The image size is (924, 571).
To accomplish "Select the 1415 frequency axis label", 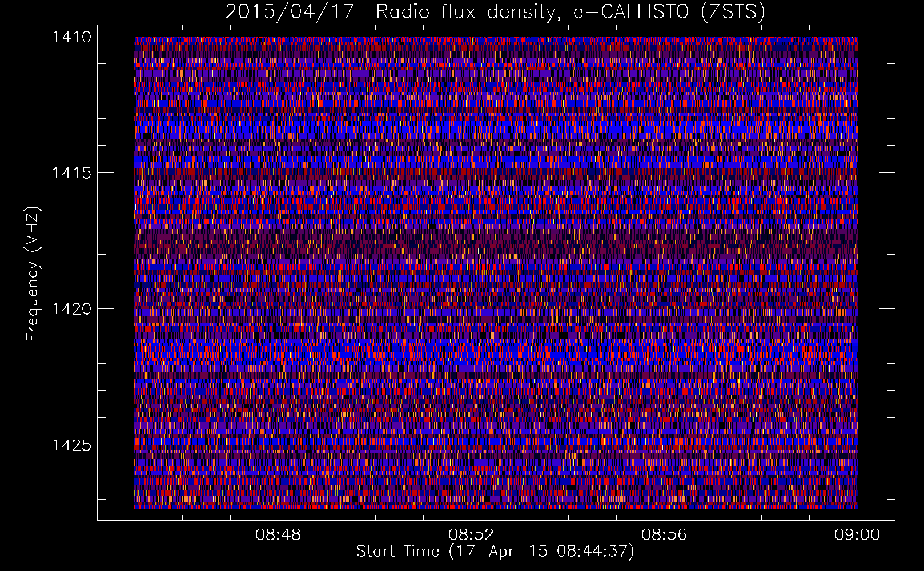I will click(x=71, y=173).
